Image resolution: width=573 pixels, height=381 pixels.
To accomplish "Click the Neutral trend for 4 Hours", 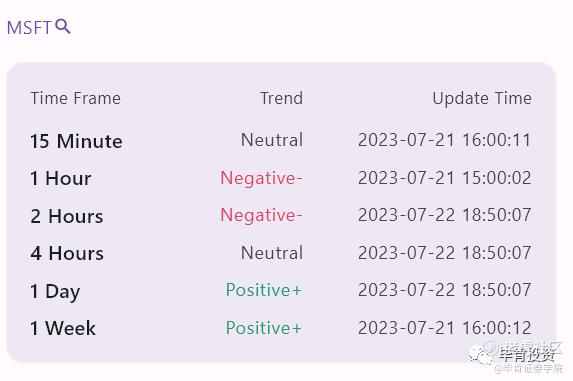I will tap(272, 253).
